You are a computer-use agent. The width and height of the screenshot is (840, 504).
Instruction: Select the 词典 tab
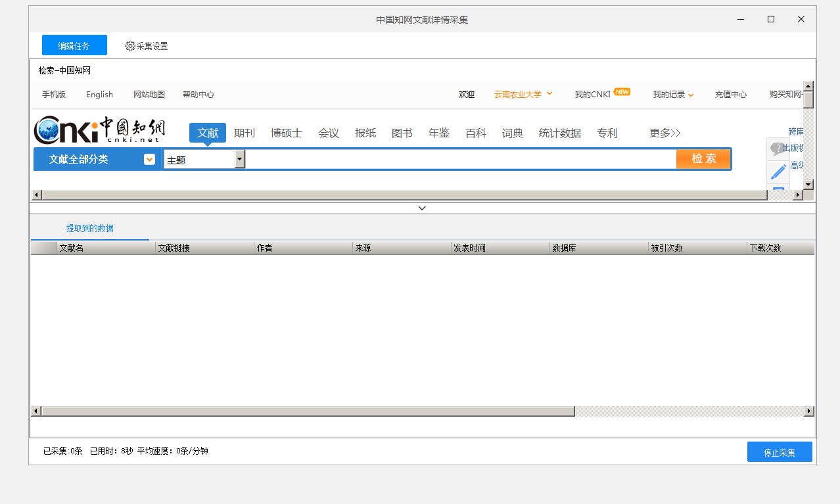pos(513,133)
